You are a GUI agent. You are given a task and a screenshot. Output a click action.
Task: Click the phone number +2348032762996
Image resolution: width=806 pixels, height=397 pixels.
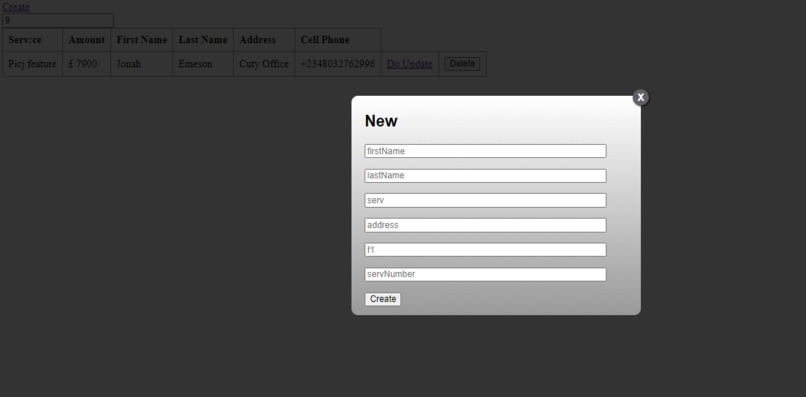point(338,64)
